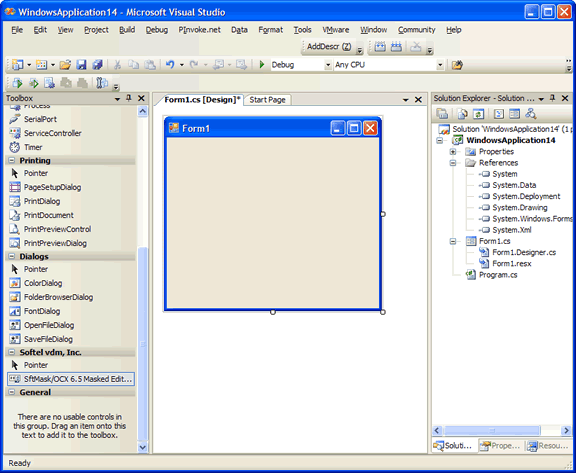The width and height of the screenshot is (576, 473).
Task: Open the Debug configuration dropdown
Action: [x=328, y=65]
